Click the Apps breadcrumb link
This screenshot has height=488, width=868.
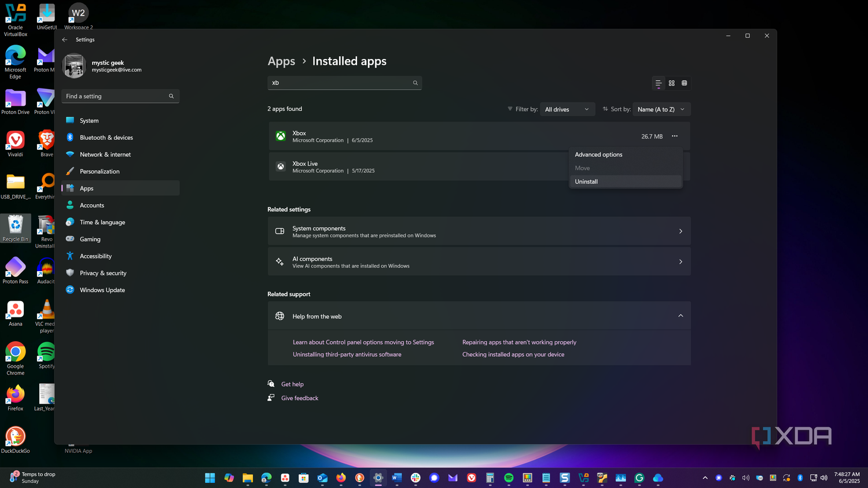click(281, 61)
